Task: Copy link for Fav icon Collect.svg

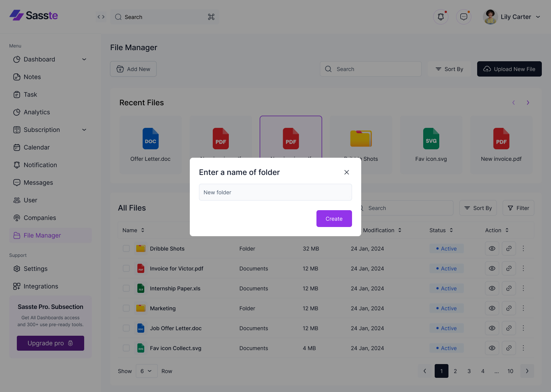Action: [x=509, y=348]
